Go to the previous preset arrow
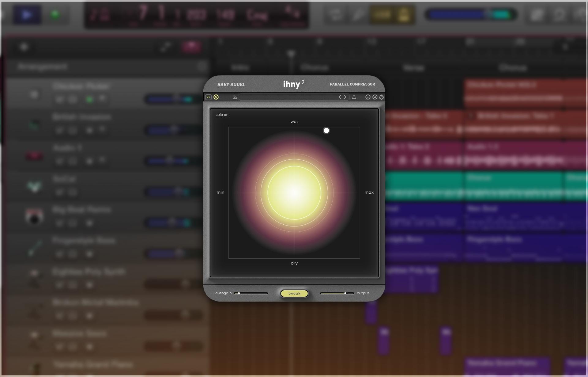This screenshot has height=377, width=588. (340, 97)
